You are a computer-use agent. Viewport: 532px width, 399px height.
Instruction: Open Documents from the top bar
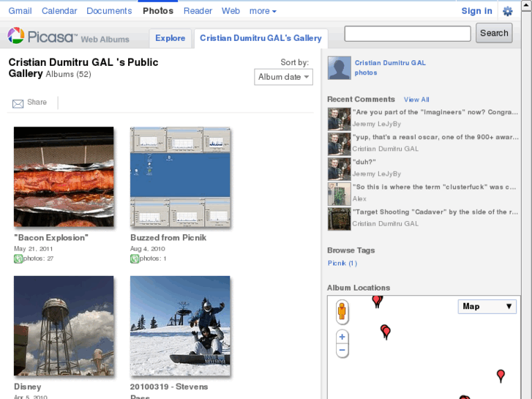(x=109, y=11)
